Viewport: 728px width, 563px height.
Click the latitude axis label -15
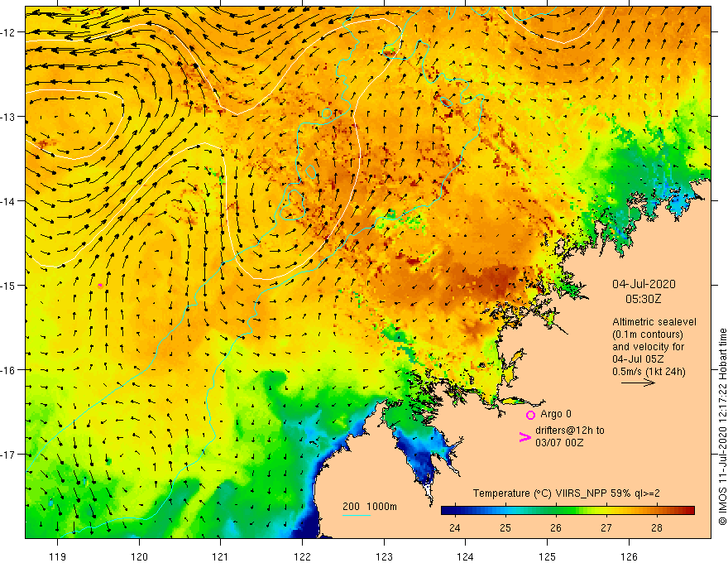9,285
